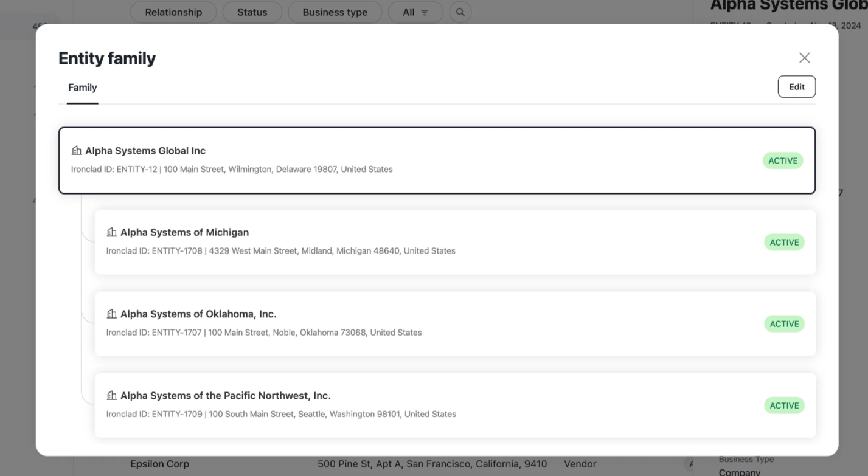The image size is (868, 476).
Task: Open the Status filter dropdown
Action: tap(252, 12)
